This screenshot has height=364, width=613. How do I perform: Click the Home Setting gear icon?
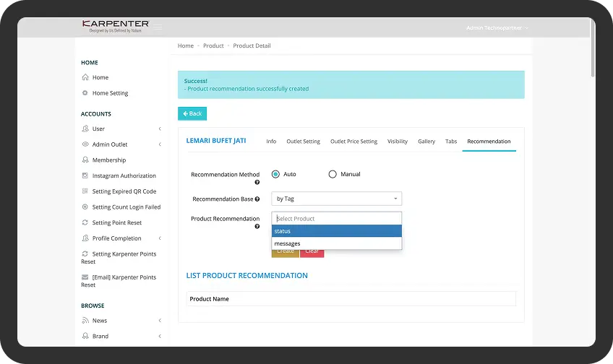(85, 93)
